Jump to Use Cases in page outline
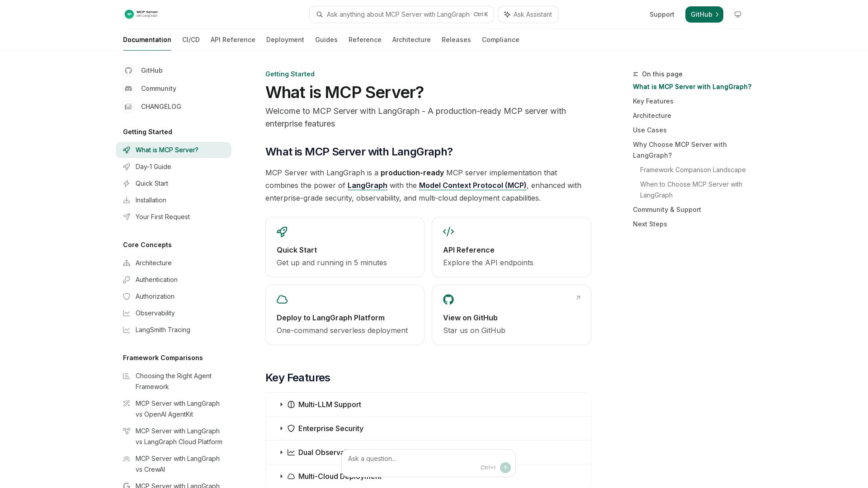Screen dimensions: 868x488 pos(650,130)
